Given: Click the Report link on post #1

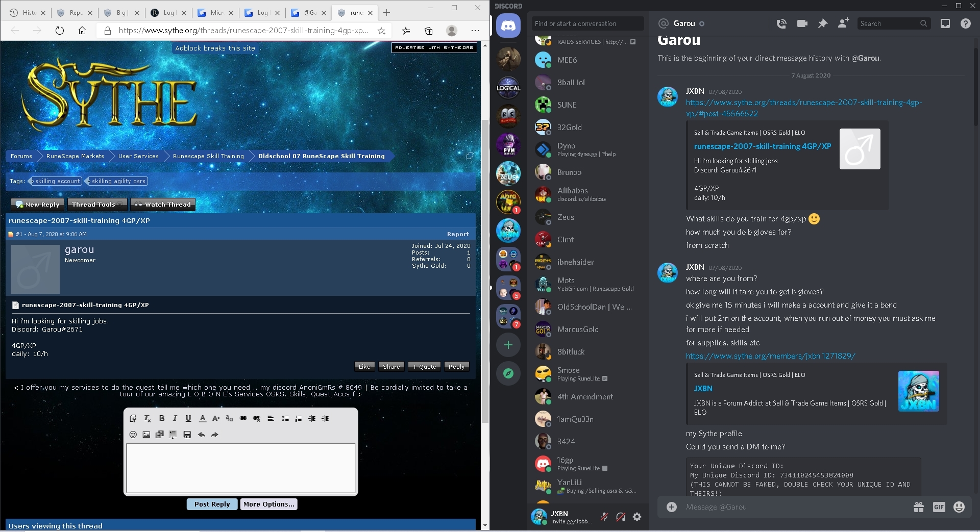Looking at the screenshot, I should [x=458, y=234].
